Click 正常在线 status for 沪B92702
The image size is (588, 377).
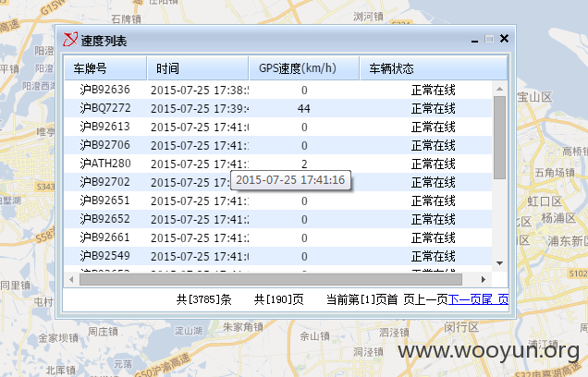coord(434,183)
